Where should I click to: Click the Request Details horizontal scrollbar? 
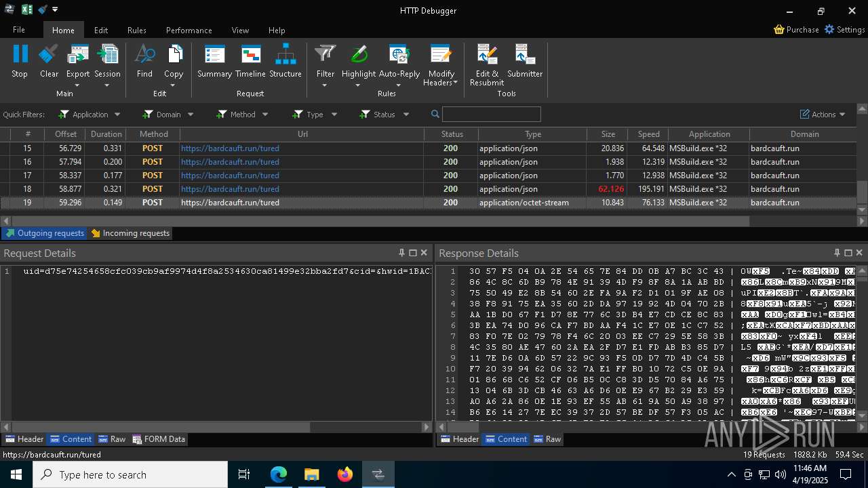160,427
